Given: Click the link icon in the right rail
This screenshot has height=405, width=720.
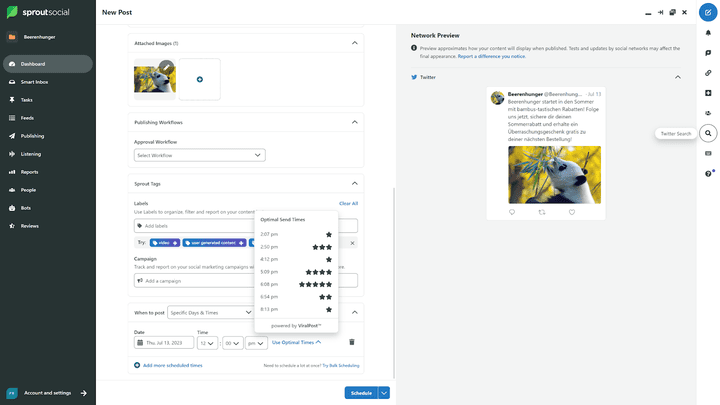Looking at the screenshot, I should [x=708, y=73].
